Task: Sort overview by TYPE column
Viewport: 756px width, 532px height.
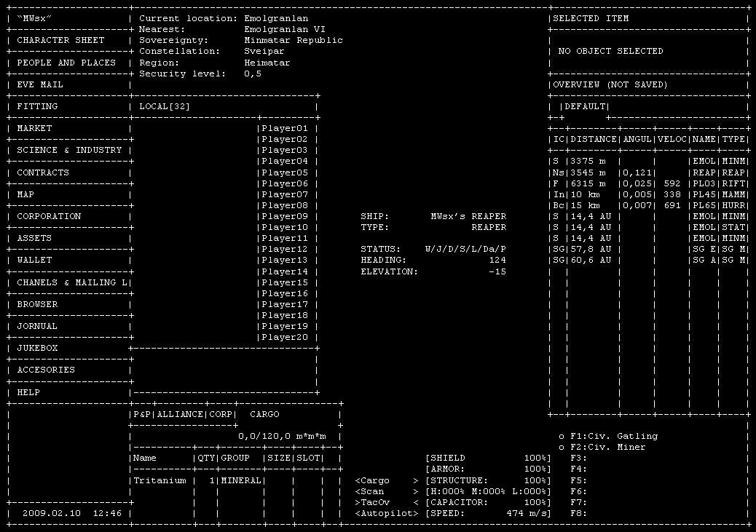Action: click(734, 139)
